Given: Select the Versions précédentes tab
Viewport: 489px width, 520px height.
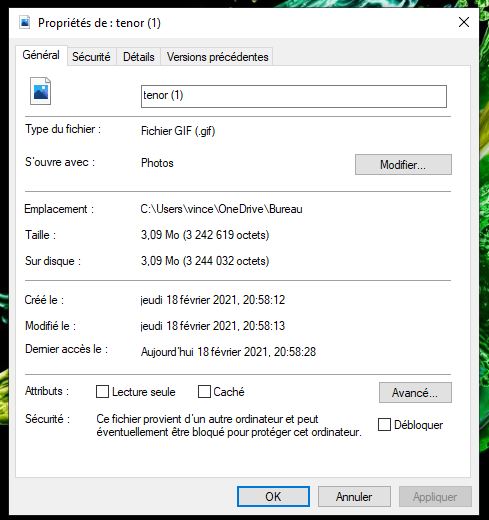Looking at the screenshot, I should click(217, 57).
